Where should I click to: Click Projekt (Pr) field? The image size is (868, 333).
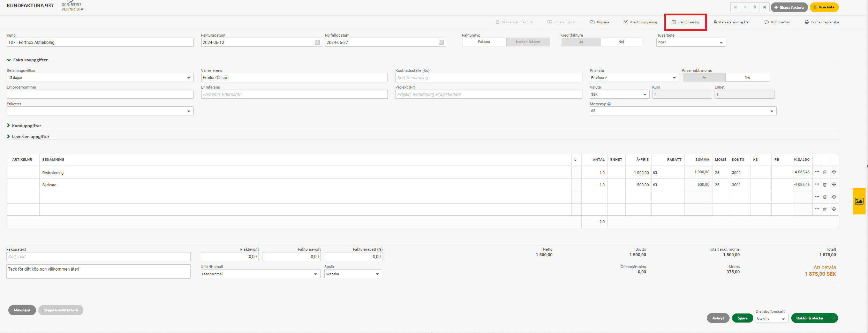tap(489, 94)
